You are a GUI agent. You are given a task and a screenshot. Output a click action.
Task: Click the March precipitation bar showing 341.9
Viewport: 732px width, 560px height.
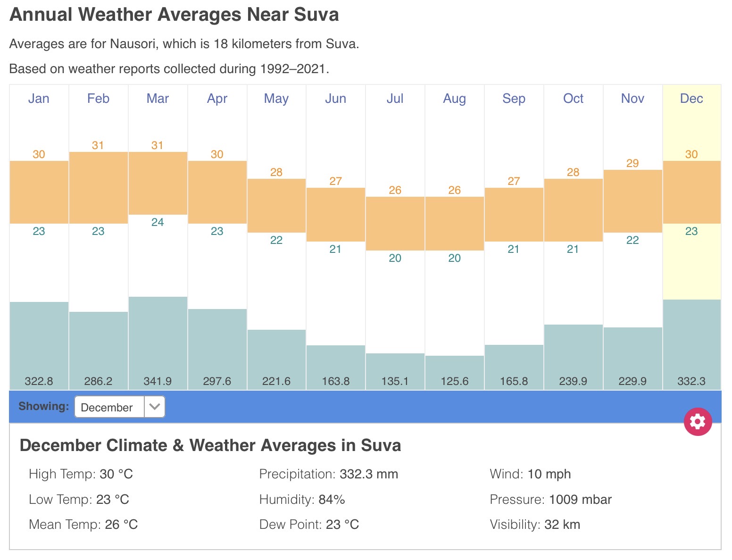point(158,342)
